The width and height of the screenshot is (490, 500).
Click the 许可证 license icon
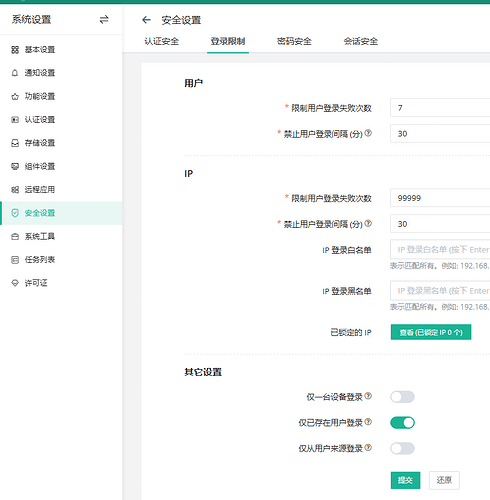[15, 283]
